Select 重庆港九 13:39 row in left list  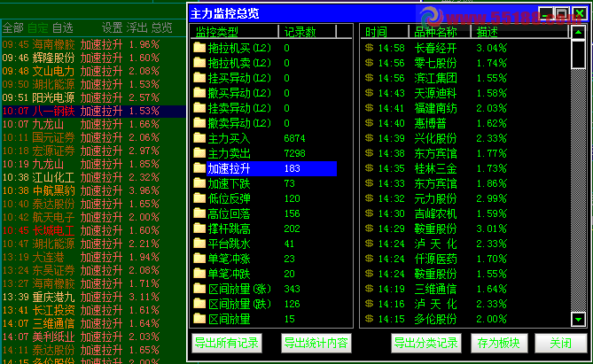pyautogui.click(x=93, y=297)
